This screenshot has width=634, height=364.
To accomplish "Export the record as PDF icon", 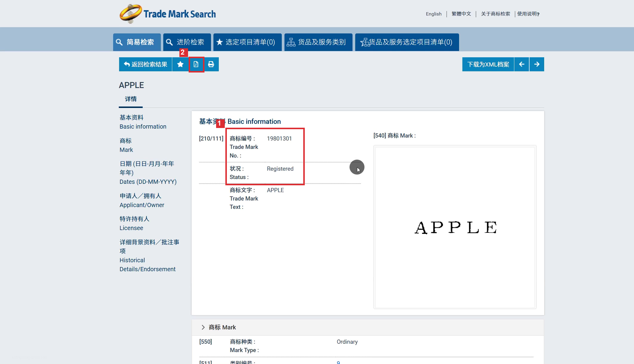I will 196,64.
